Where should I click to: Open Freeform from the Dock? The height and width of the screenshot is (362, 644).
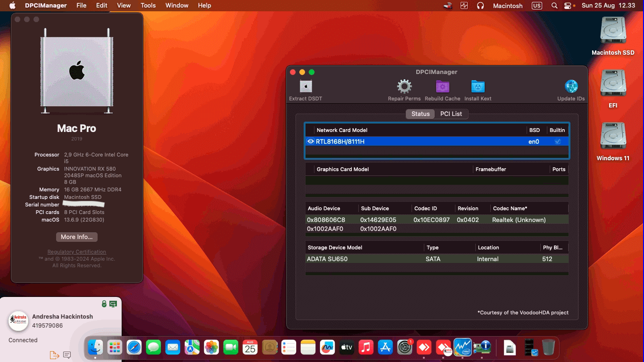click(327, 348)
